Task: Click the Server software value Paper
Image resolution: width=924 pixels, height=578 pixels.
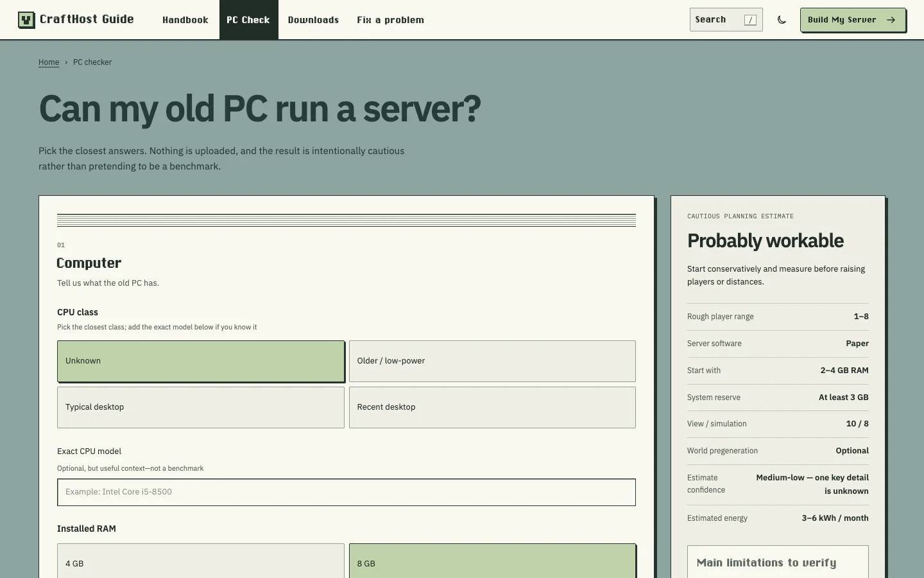Action: click(x=857, y=344)
